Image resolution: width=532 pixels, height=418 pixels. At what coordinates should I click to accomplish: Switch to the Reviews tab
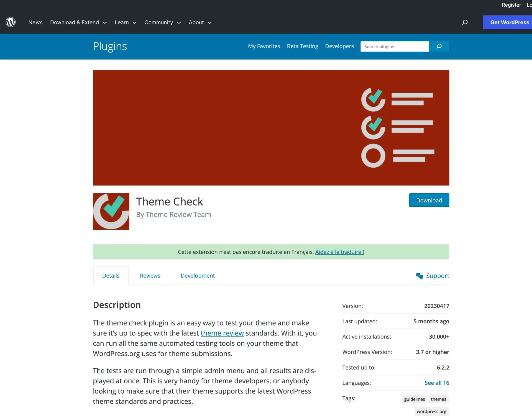[150, 275]
